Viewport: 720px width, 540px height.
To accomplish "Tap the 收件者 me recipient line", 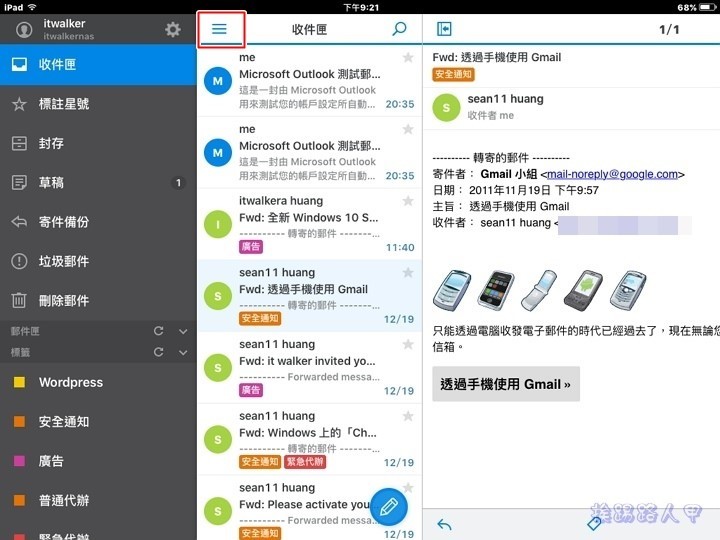I will coord(490,116).
